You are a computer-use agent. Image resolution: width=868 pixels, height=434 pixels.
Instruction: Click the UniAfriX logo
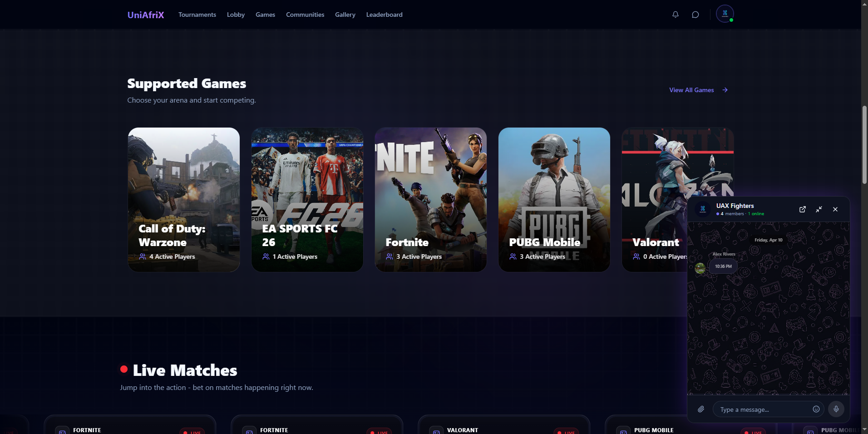point(146,15)
